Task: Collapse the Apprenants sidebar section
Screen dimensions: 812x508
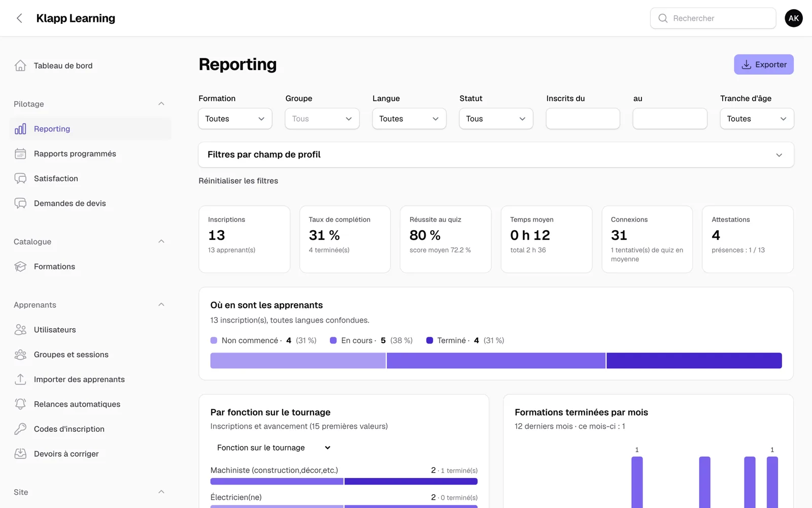Action: pyautogui.click(x=161, y=305)
